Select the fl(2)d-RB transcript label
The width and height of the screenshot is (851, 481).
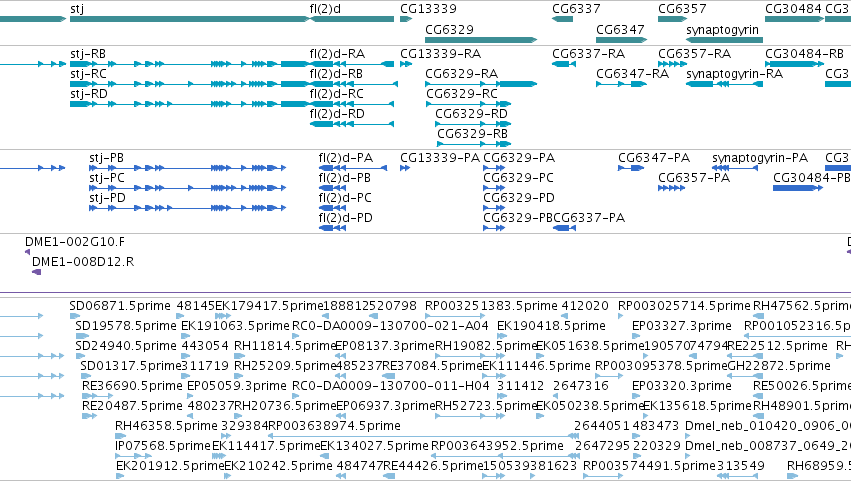tap(336, 74)
